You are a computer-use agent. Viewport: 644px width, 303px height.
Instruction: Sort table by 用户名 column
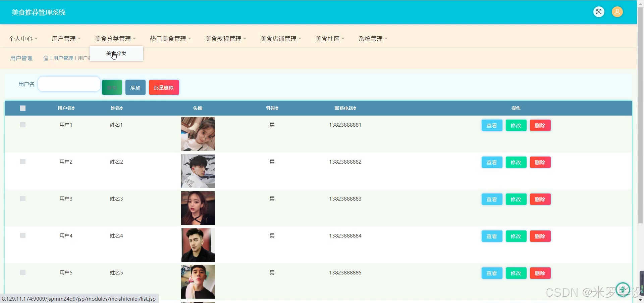point(66,108)
